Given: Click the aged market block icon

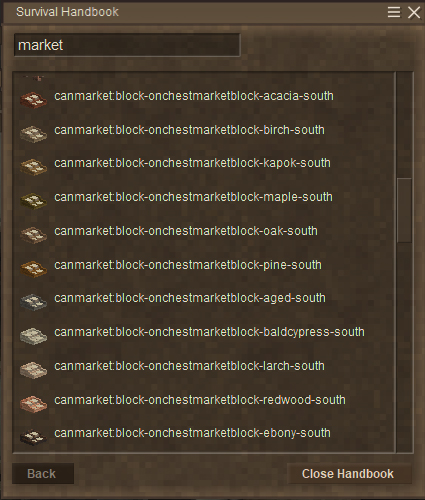Looking at the screenshot, I should [x=33, y=302].
